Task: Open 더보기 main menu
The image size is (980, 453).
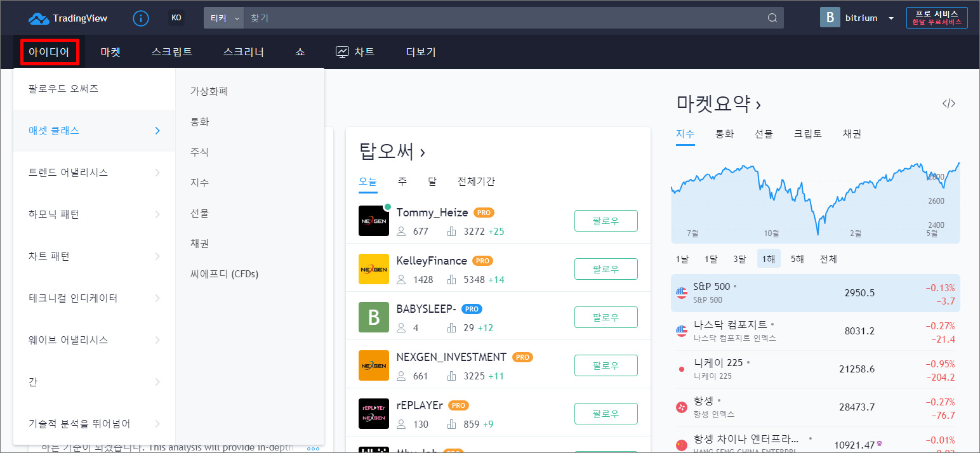Action: [421, 52]
